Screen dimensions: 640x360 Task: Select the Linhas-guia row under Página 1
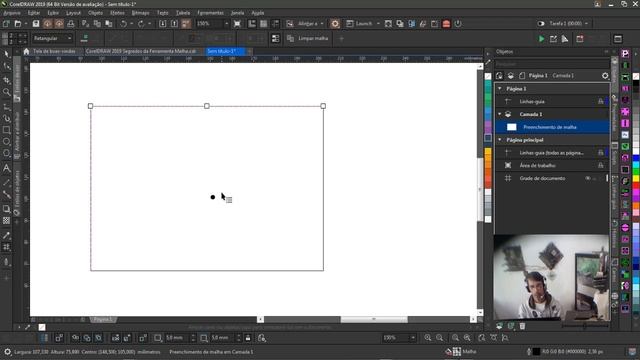pyautogui.click(x=553, y=101)
